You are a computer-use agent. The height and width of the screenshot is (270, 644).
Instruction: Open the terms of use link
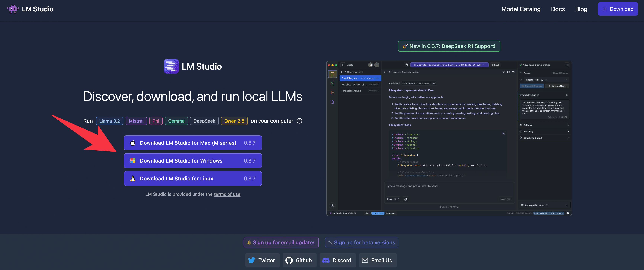(x=227, y=194)
